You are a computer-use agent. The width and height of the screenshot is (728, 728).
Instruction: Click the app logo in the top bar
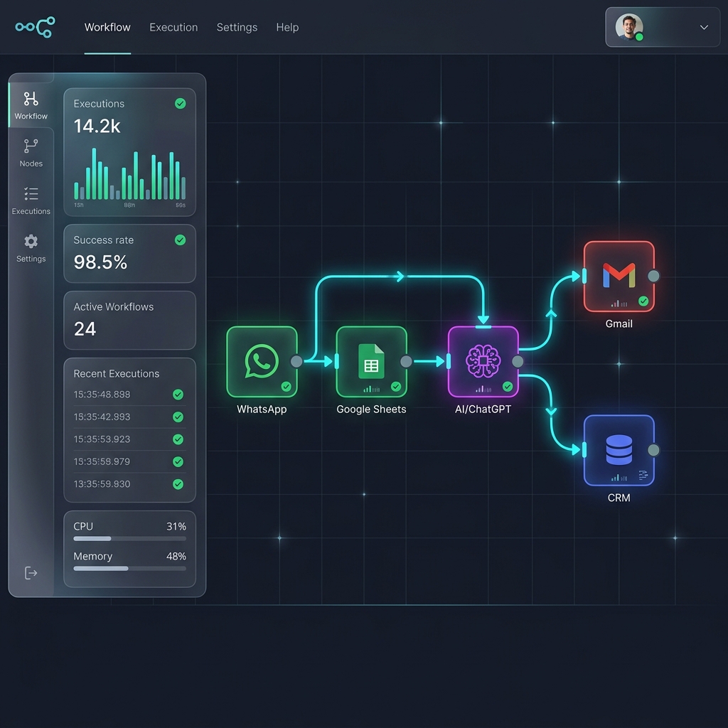36,27
